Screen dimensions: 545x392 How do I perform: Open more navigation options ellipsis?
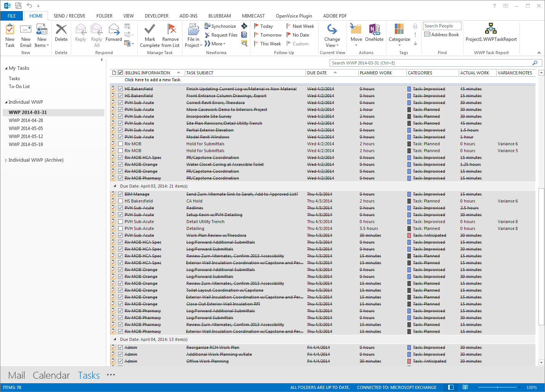[111, 375]
